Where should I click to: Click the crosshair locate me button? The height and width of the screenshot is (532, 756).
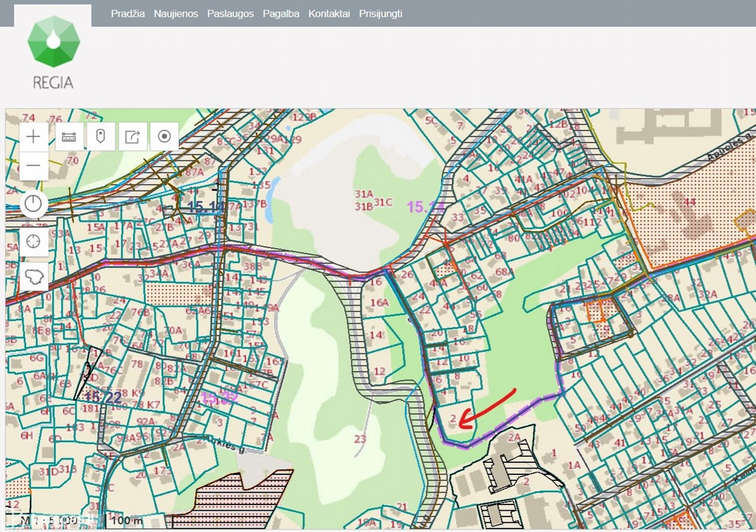(33, 241)
